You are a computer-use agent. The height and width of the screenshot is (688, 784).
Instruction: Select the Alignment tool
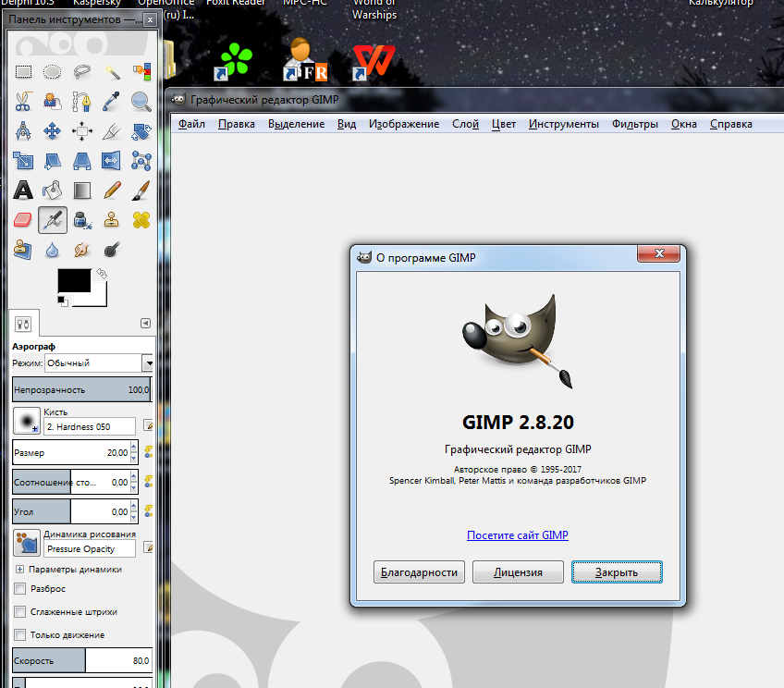[82, 131]
